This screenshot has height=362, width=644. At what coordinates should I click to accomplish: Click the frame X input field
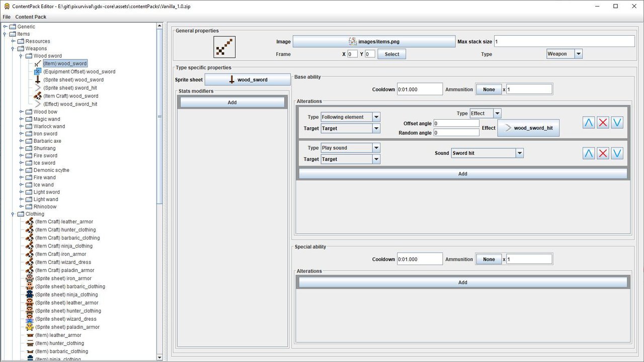click(x=353, y=54)
